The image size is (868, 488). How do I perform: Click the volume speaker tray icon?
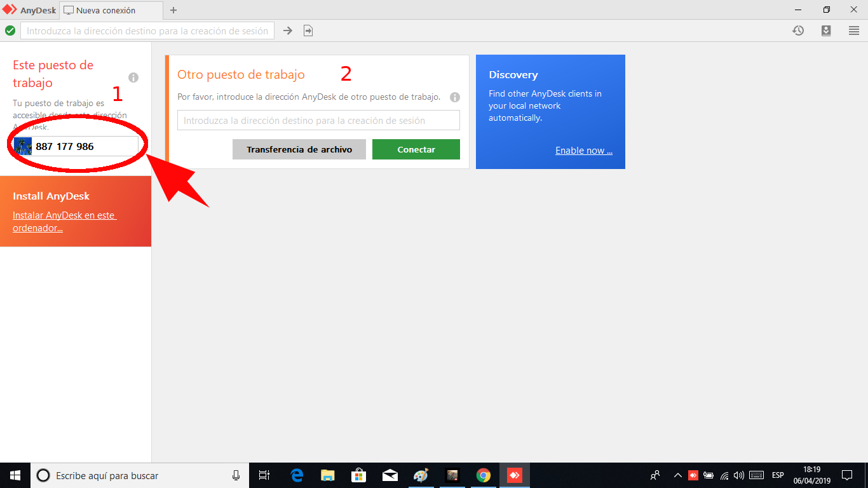click(x=738, y=475)
